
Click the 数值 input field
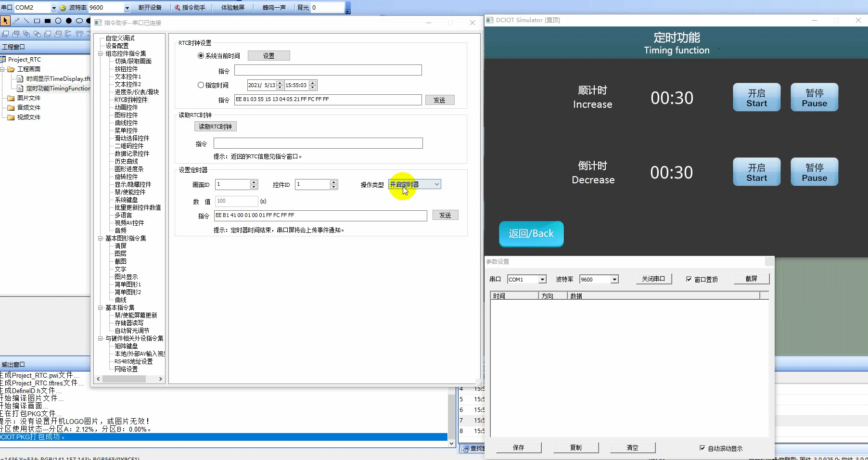coord(236,201)
